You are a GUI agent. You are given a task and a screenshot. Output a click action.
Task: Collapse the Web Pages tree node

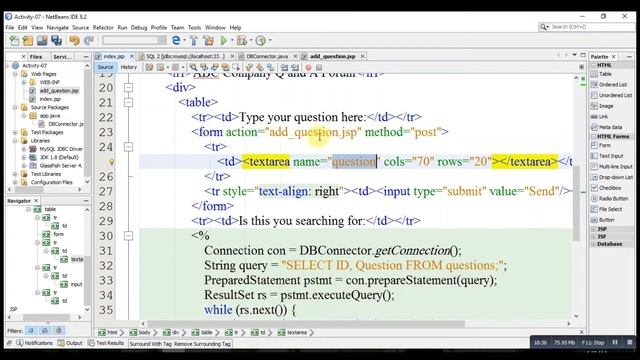click(15, 74)
